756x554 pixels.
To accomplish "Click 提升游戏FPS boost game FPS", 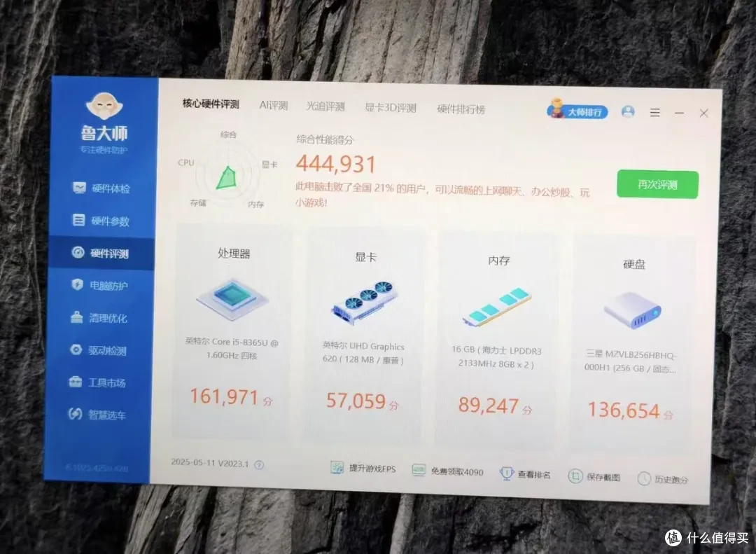I will pos(363,468).
